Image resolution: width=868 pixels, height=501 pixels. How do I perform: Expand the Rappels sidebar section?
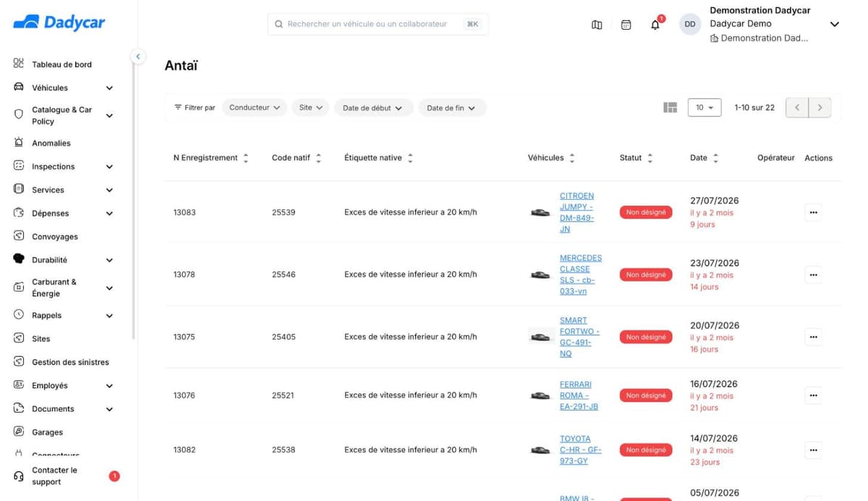tap(109, 316)
